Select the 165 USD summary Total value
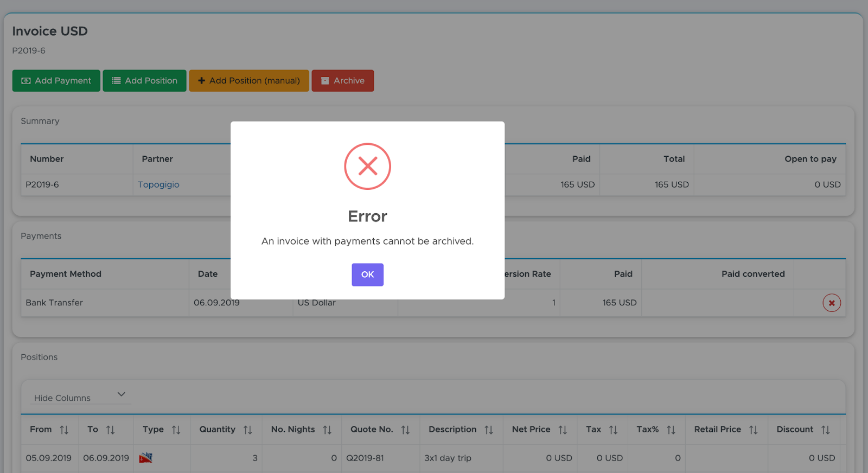The image size is (868, 473). pyautogui.click(x=672, y=184)
